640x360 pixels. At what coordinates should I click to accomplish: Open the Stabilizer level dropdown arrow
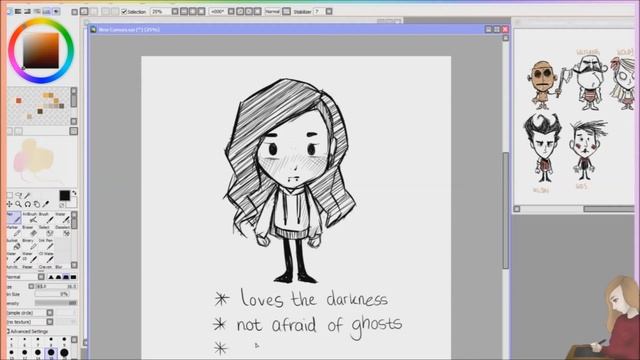pos(329,12)
